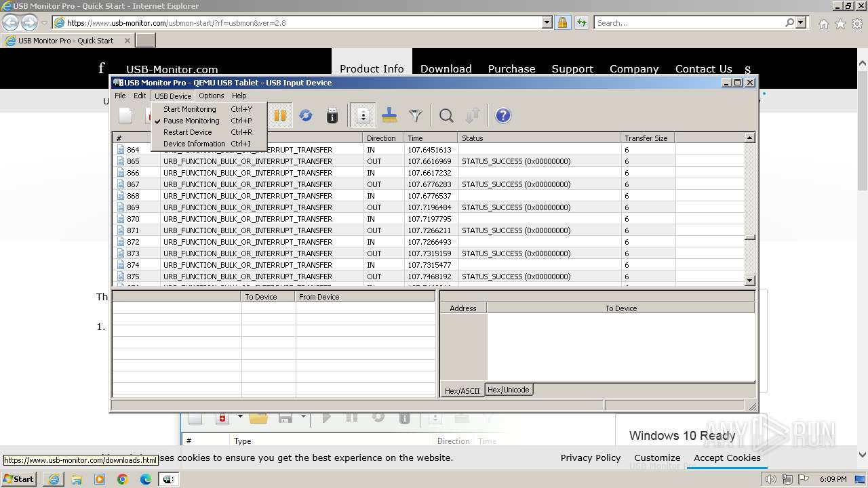868x488 pixels.
Task: Click the orange Pause monitoring toolbar icon
Action: pos(280,116)
